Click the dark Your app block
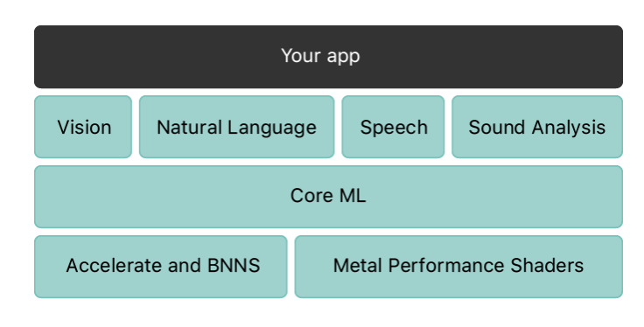644x327 pixels. pos(328,57)
